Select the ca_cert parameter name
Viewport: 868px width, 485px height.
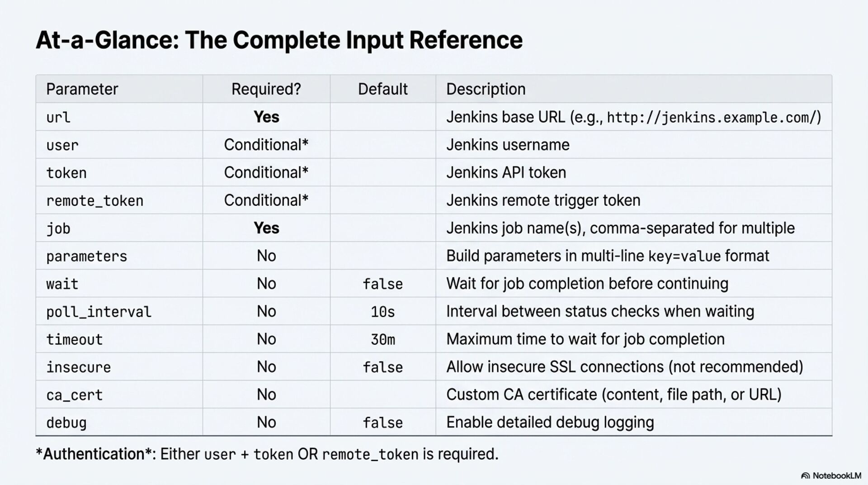[x=74, y=395]
